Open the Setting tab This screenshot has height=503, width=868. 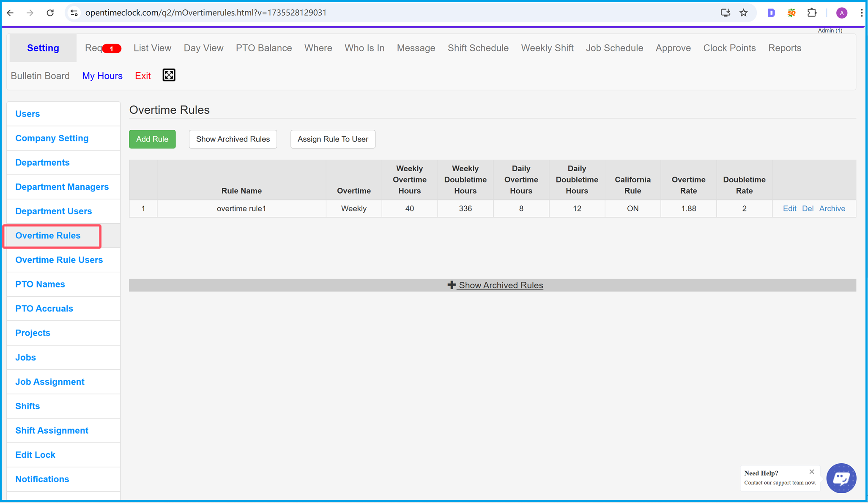[43, 48]
